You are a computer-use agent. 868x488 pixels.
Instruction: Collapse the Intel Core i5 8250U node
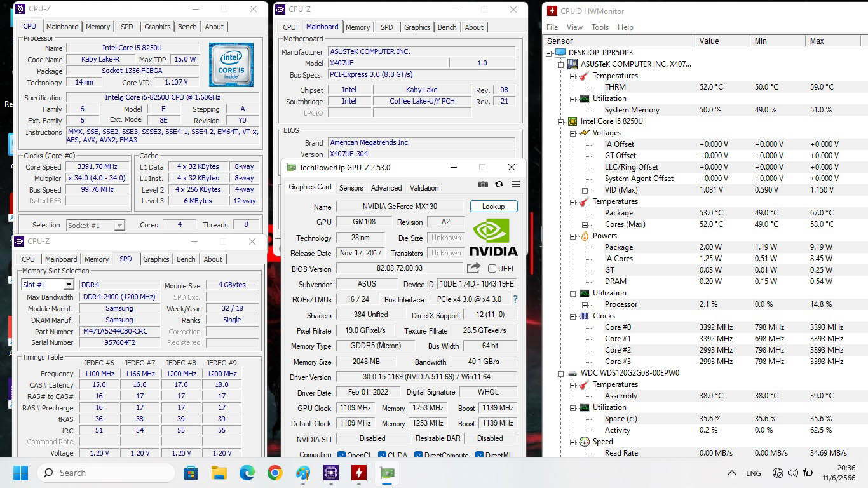click(x=560, y=121)
